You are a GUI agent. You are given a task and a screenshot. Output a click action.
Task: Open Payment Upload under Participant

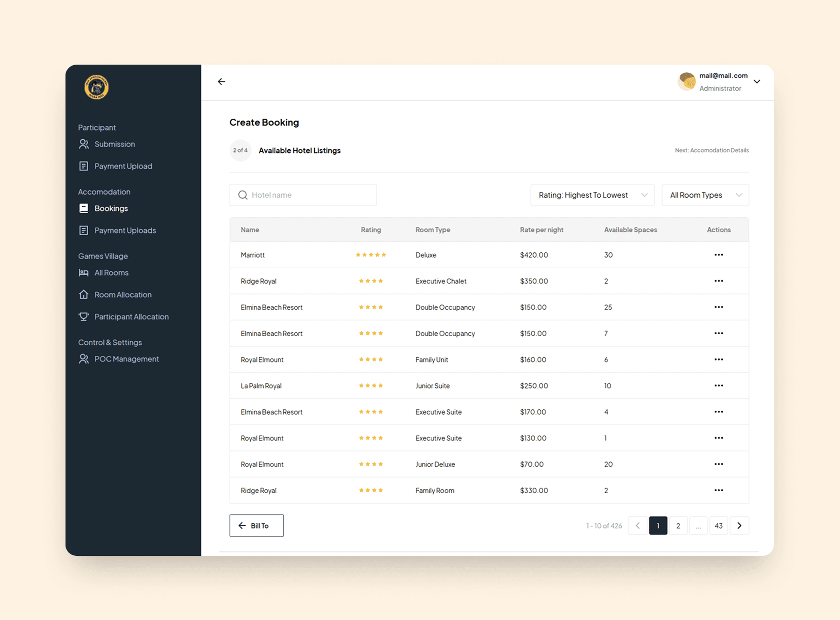point(123,166)
